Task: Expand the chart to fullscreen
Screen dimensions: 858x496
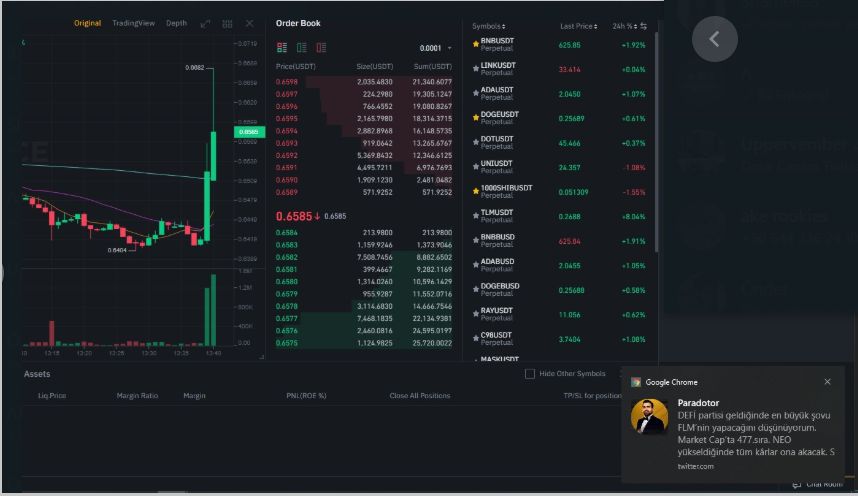Action: click(205, 24)
